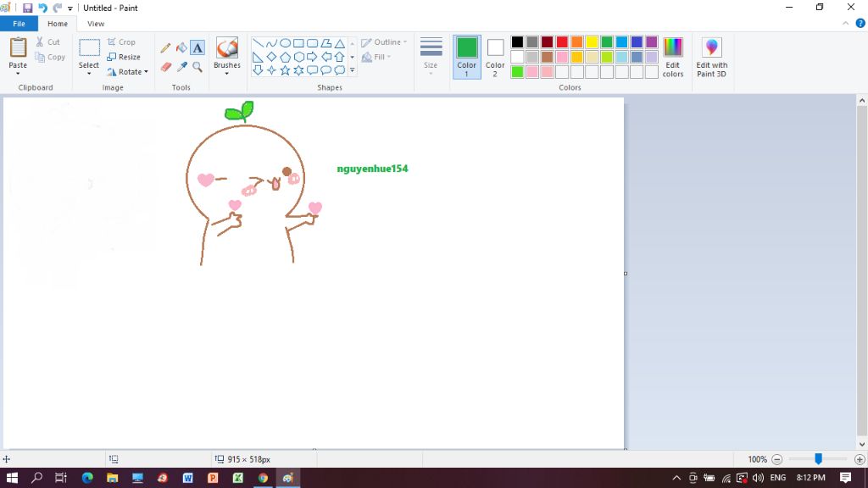Open Google Chrome from taskbar
Viewport: 868px width, 488px height.
(x=263, y=478)
